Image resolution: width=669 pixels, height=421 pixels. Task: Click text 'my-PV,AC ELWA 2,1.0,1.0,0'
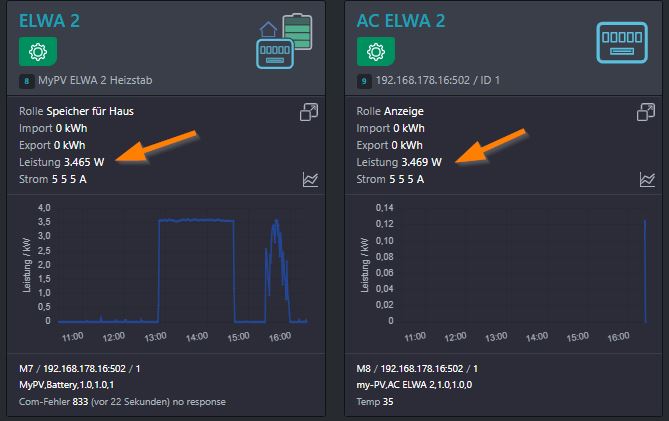pyautogui.click(x=414, y=385)
